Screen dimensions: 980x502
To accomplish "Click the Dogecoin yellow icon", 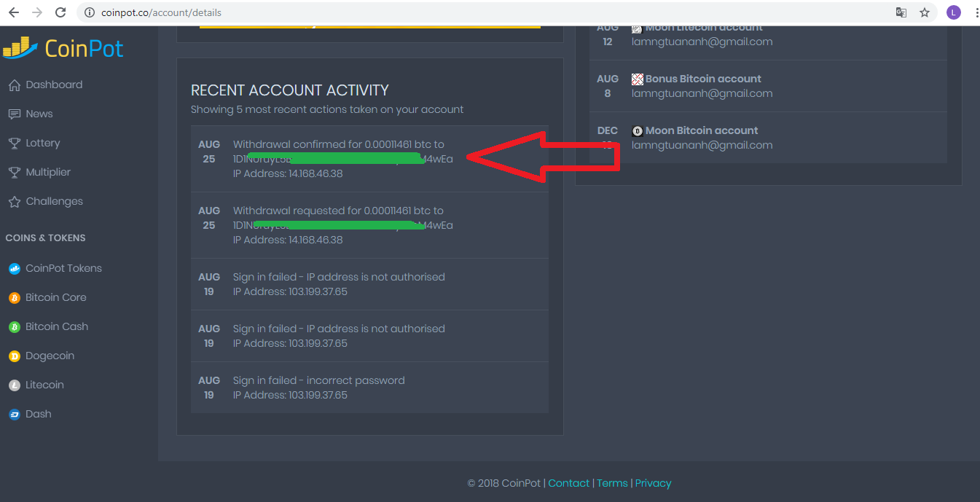I will pos(14,356).
